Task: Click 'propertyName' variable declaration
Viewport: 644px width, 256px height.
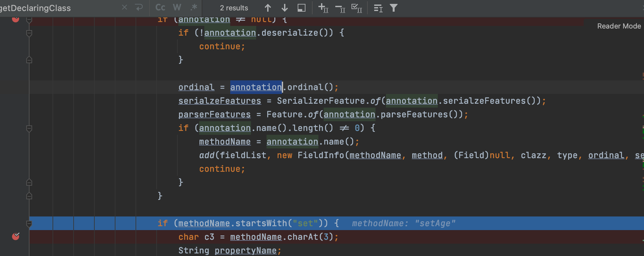Action: [x=245, y=250]
